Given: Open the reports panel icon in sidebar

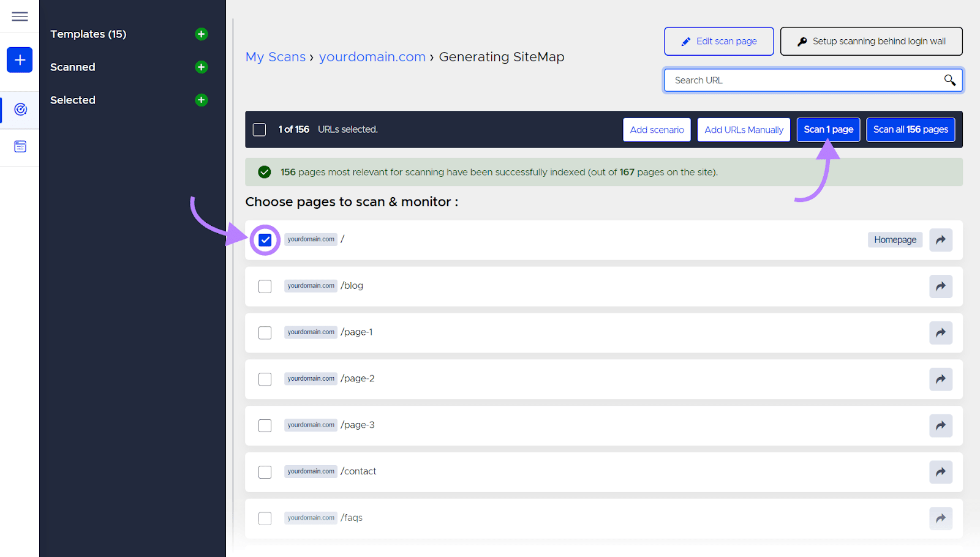Looking at the screenshot, I should (20, 146).
